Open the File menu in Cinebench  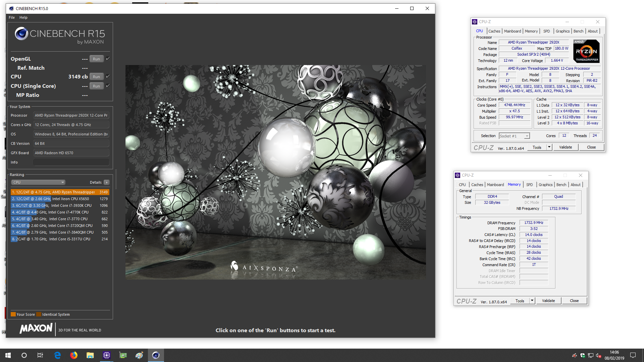pyautogui.click(x=12, y=17)
